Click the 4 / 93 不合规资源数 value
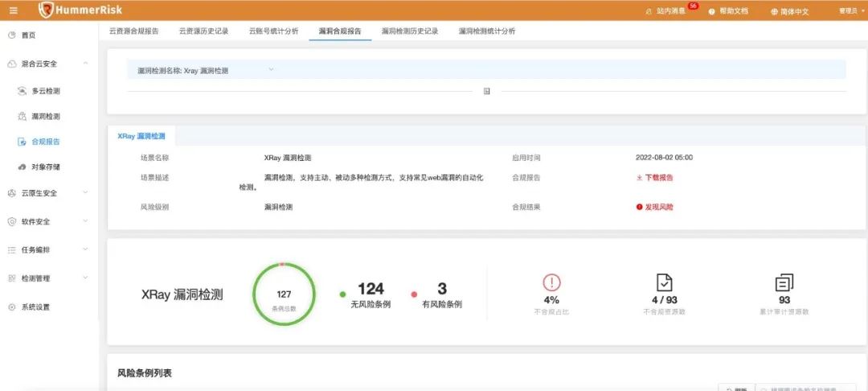 tap(665, 300)
